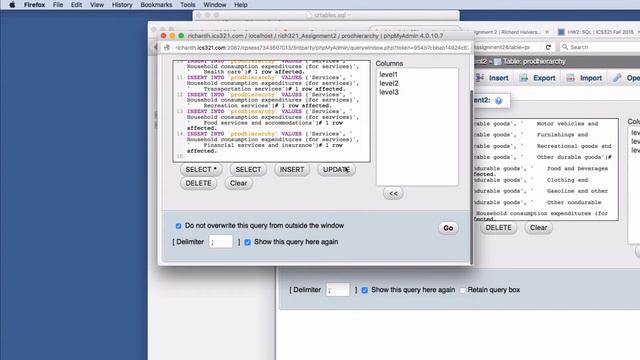Click the Delimiter field in main window

pos(338,290)
